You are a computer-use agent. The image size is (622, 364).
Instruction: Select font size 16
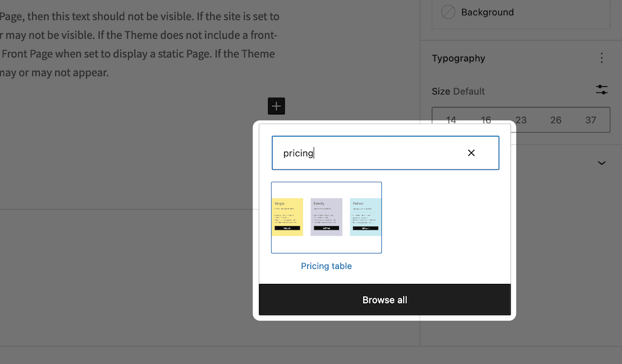coord(486,120)
